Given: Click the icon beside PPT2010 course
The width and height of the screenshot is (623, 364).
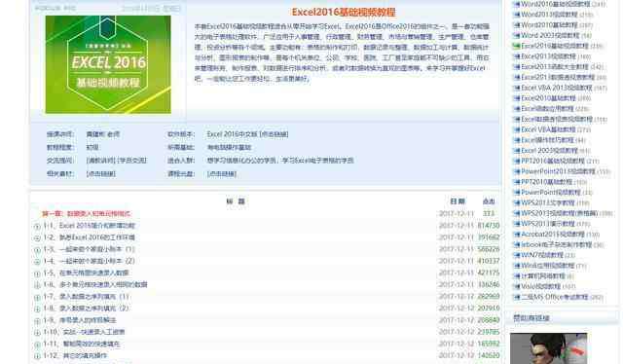Looking at the screenshot, I should (x=516, y=182).
